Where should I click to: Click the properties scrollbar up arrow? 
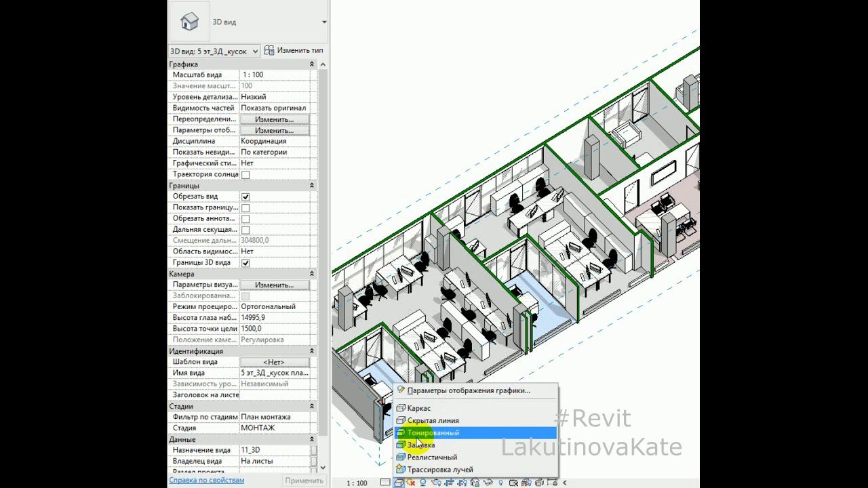tap(323, 64)
